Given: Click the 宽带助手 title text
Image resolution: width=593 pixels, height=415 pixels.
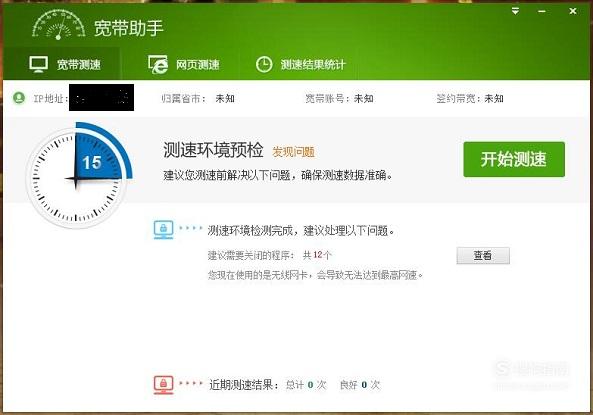Looking at the screenshot, I should 129,28.
